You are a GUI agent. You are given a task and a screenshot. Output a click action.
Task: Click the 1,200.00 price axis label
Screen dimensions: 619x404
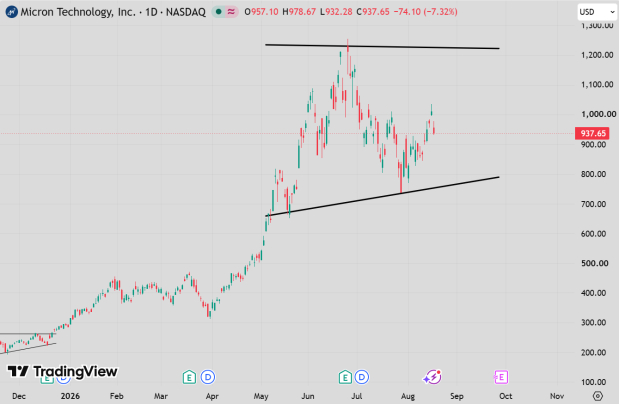click(597, 55)
